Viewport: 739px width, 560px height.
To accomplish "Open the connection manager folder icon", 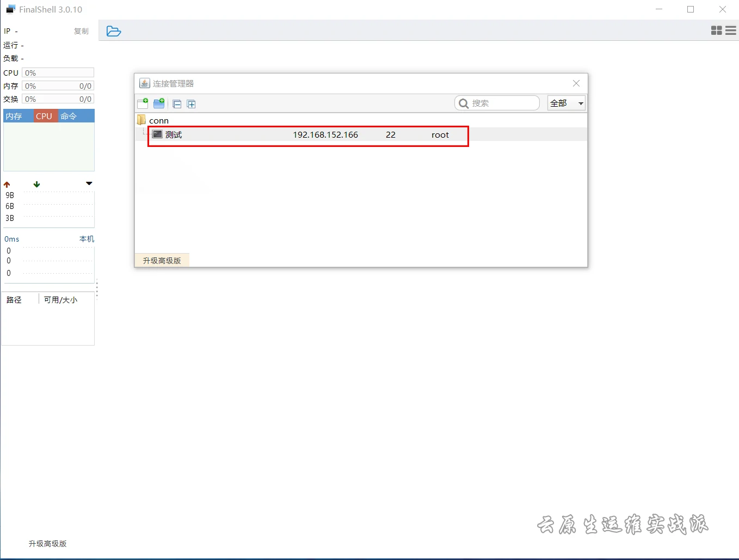I will (x=114, y=31).
